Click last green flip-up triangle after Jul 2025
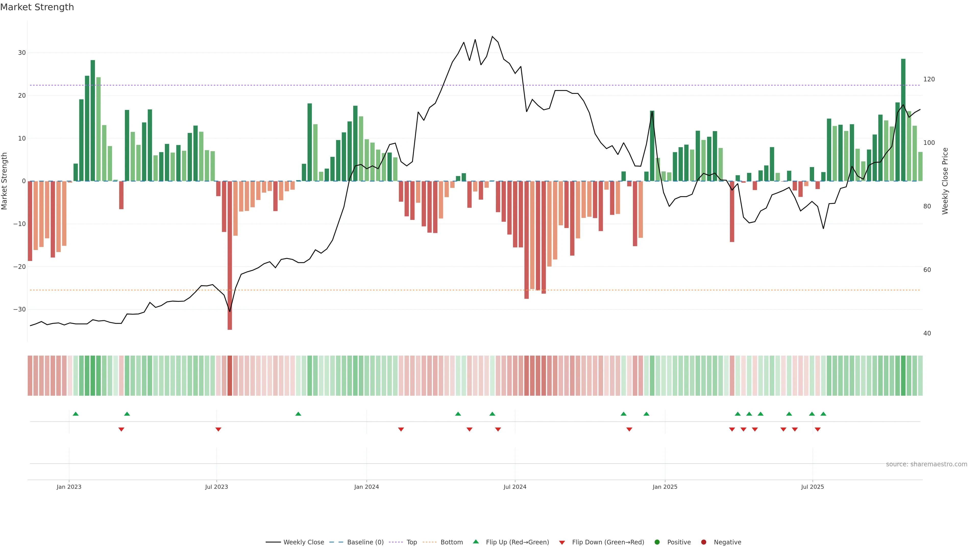 coord(823,414)
